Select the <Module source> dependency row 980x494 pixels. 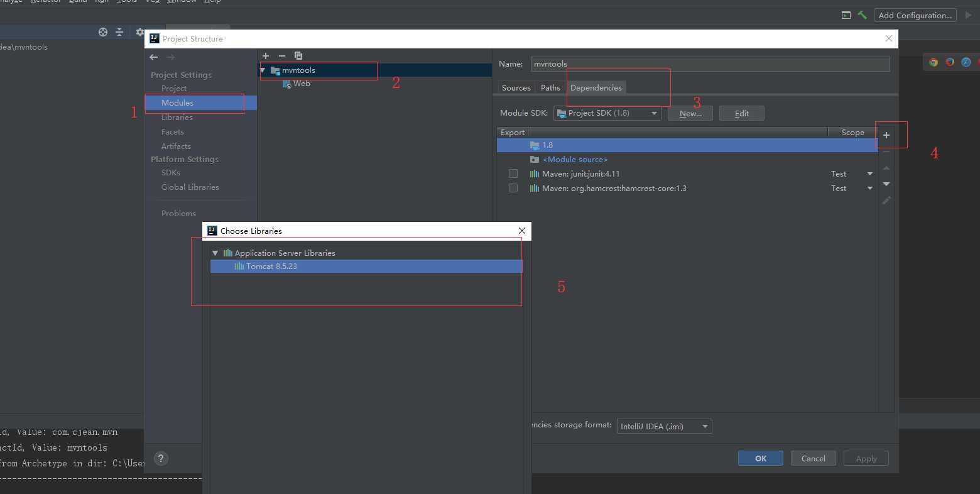click(x=687, y=160)
